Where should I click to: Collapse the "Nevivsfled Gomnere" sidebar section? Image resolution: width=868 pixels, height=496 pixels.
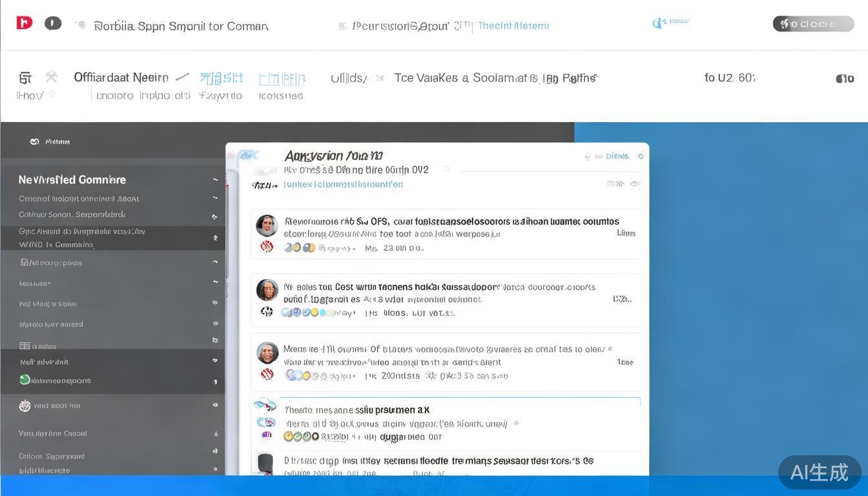(215, 180)
